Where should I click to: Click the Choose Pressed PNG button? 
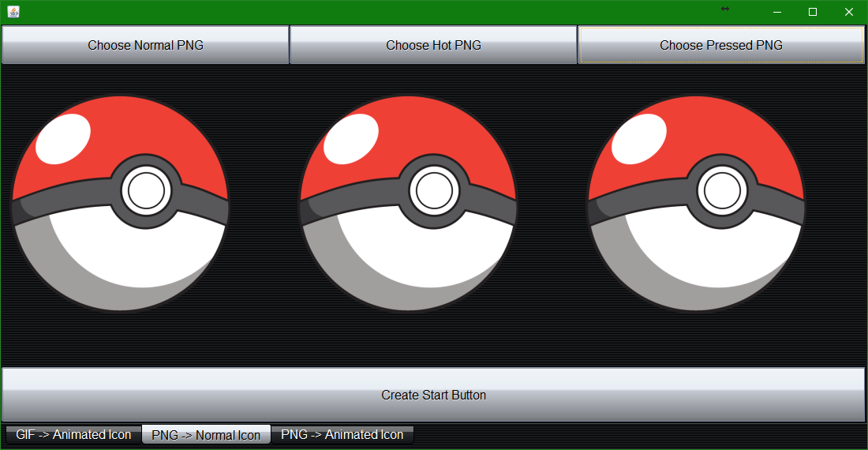coord(720,45)
